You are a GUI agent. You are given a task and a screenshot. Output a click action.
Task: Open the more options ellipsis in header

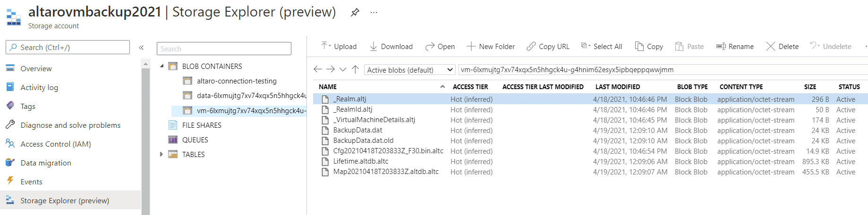tap(374, 13)
